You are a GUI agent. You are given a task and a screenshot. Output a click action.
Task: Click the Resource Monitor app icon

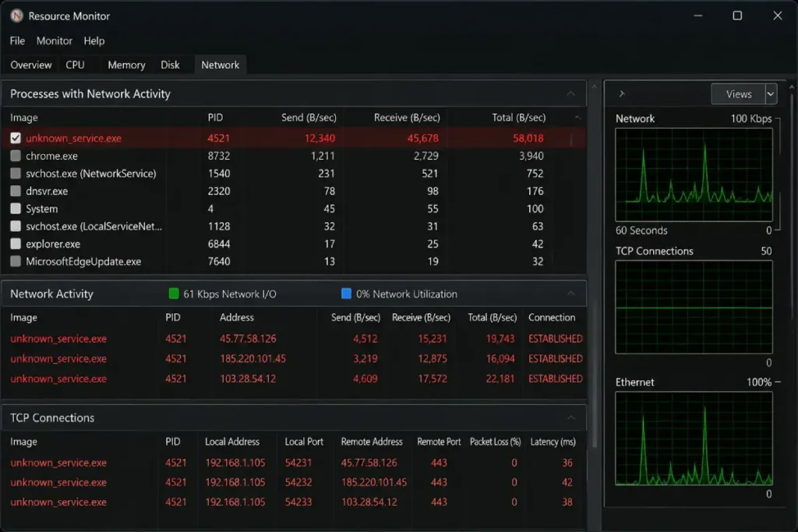click(x=17, y=16)
